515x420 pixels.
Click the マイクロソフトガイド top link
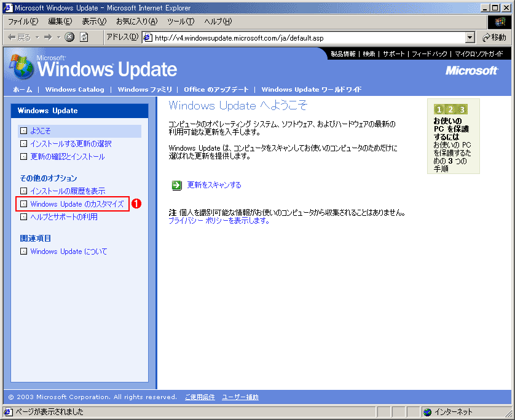(479, 54)
